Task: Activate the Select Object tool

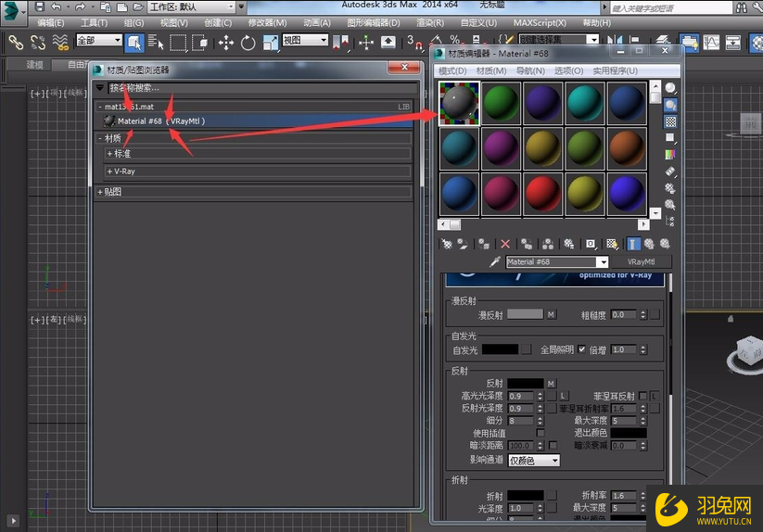Action: point(134,43)
